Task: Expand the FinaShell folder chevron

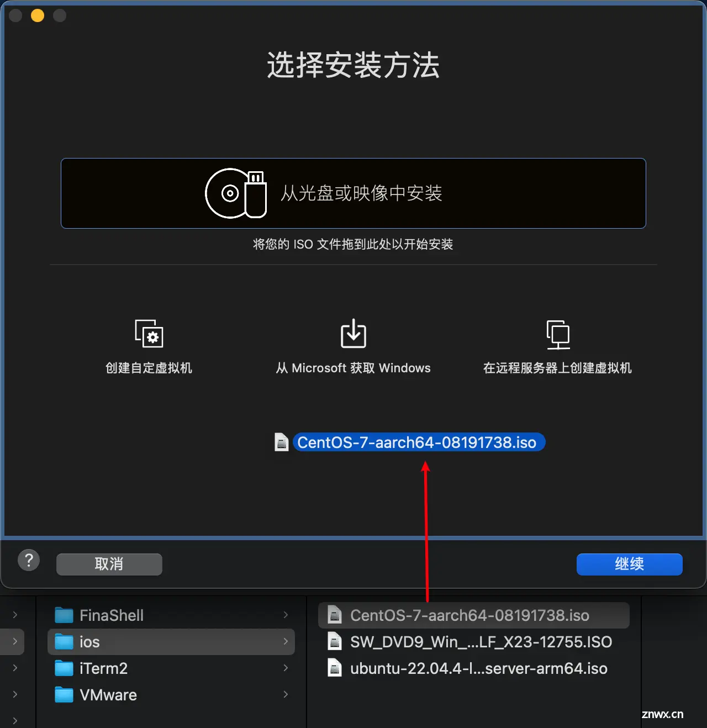Action: (x=286, y=615)
